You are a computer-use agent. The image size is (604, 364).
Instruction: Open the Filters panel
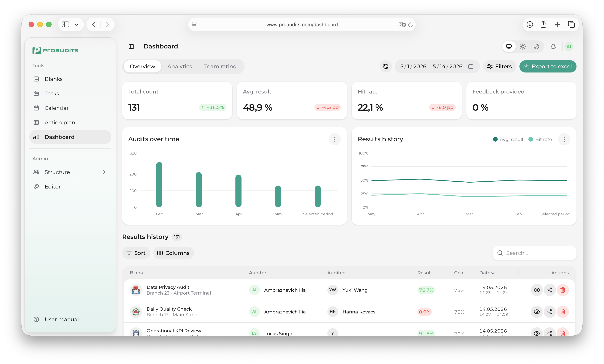[499, 66]
